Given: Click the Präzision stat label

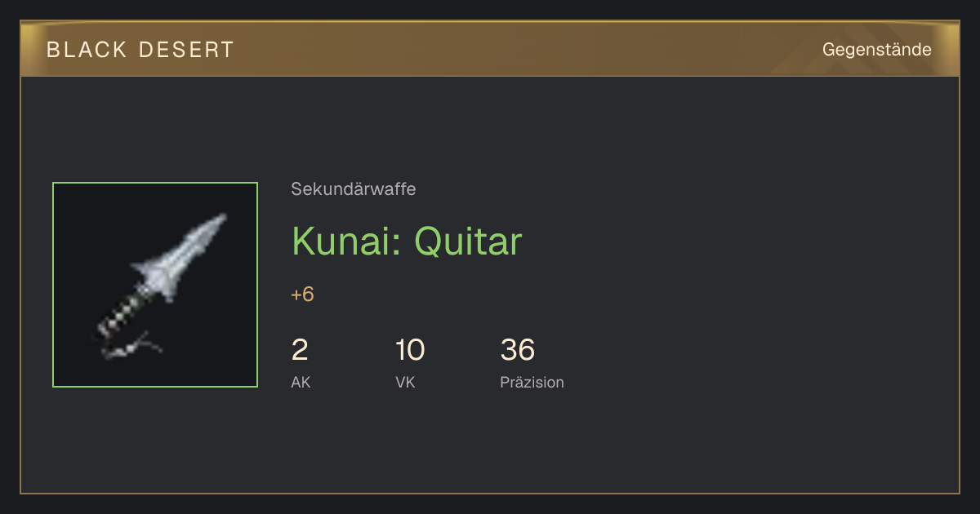Looking at the screenshot, I should point(532,382).
